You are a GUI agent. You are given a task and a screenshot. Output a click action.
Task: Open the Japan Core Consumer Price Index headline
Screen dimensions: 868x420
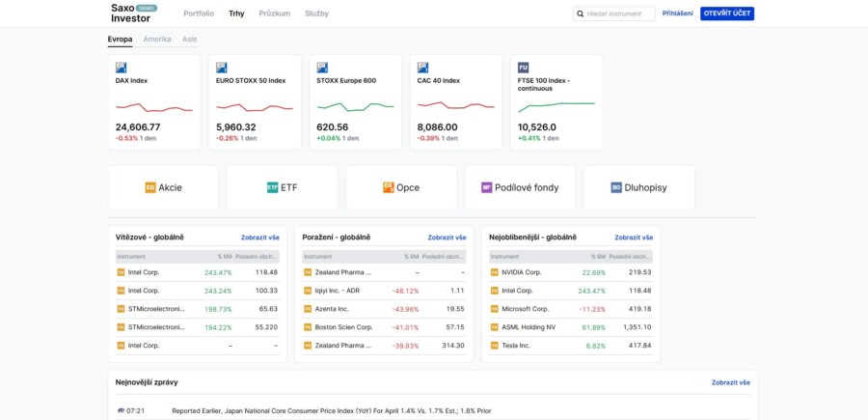pyautogui.click(x=332, y=411)
